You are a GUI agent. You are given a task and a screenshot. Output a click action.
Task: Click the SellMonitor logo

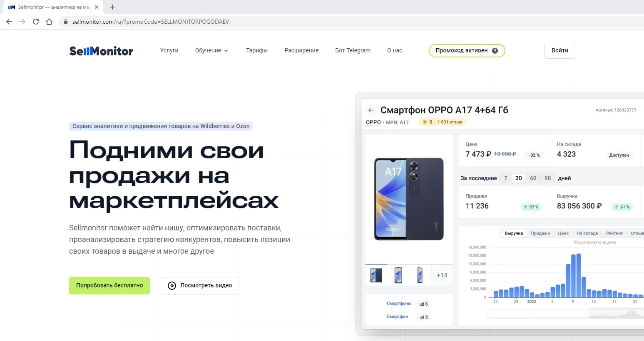[x=101, y=51]
